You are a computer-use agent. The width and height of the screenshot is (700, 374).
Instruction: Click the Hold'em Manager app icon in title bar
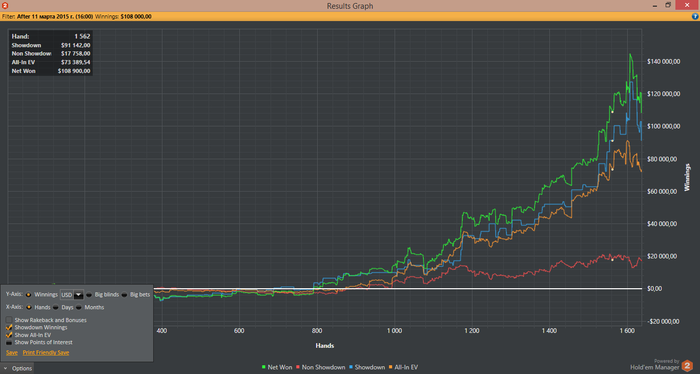(x=5, y=5)
